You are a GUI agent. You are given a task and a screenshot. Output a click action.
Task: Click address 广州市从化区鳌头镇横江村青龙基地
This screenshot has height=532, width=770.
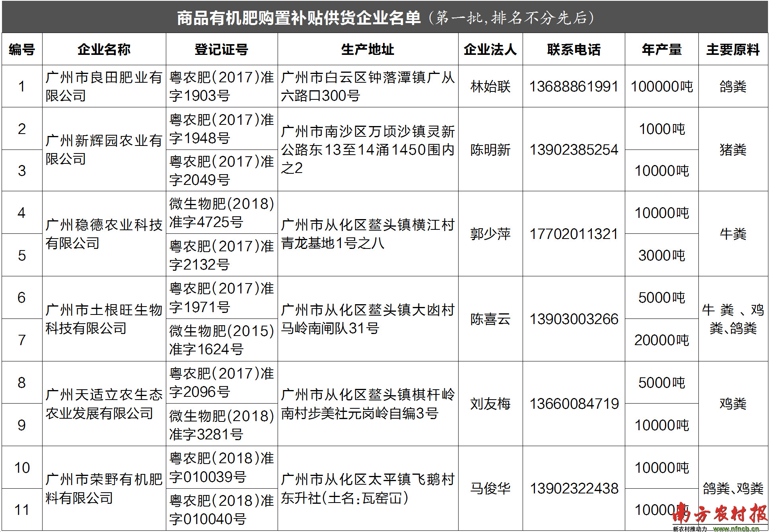368,234
